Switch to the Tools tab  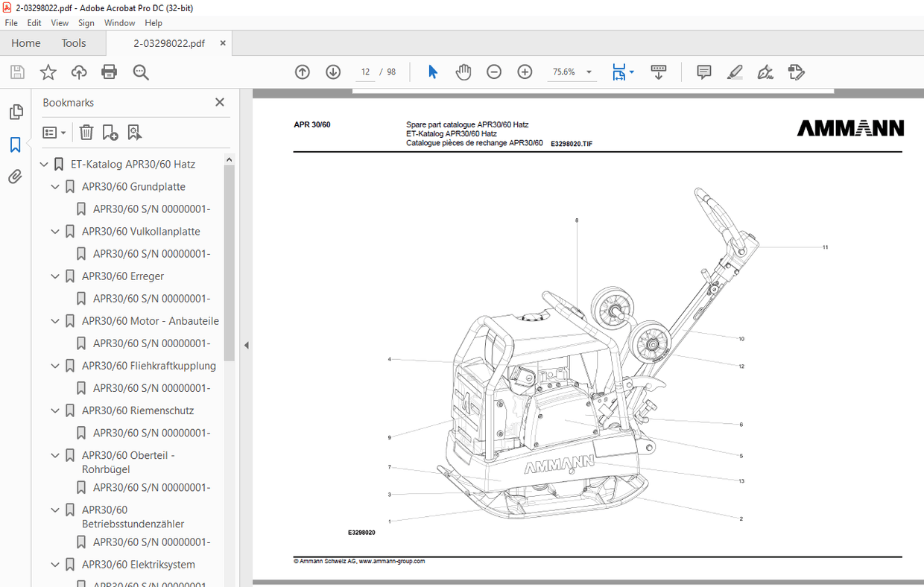(73, 42)
